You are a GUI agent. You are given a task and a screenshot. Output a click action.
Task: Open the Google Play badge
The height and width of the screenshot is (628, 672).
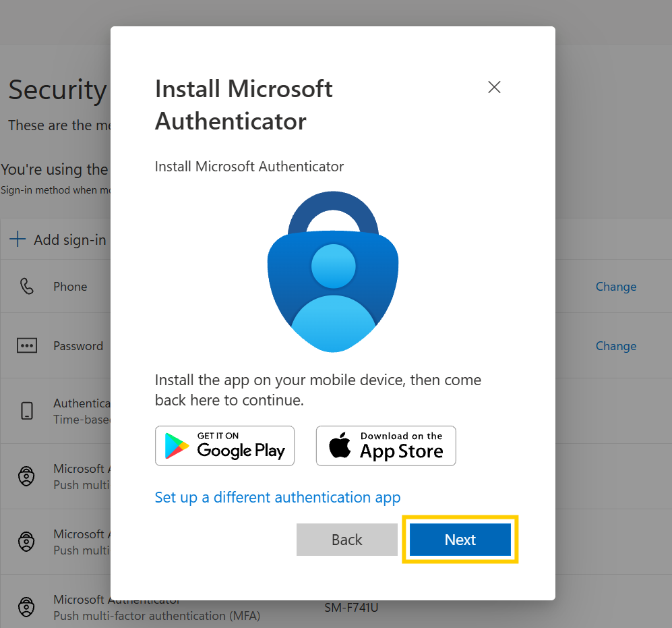click(x=224, y=446)
